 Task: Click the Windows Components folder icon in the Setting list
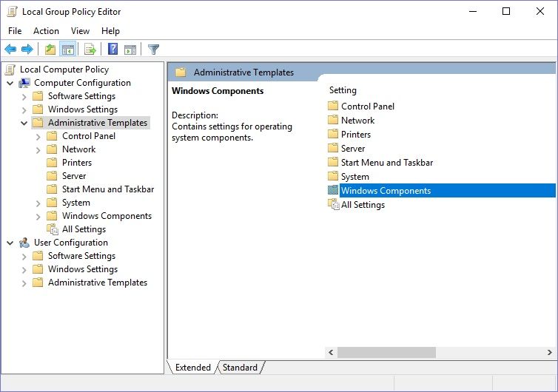(333, 190)
